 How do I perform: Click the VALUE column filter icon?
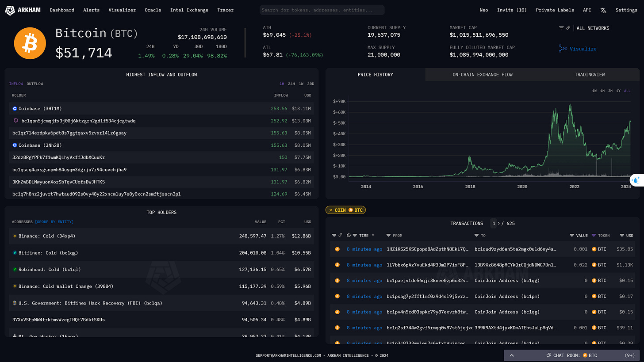[572, 235]
